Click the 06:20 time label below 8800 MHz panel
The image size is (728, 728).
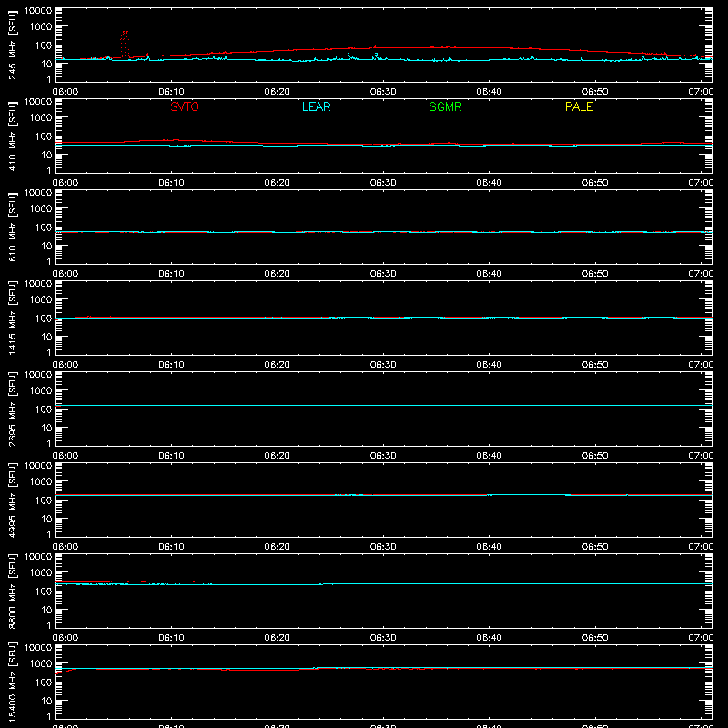coord(278,638)
